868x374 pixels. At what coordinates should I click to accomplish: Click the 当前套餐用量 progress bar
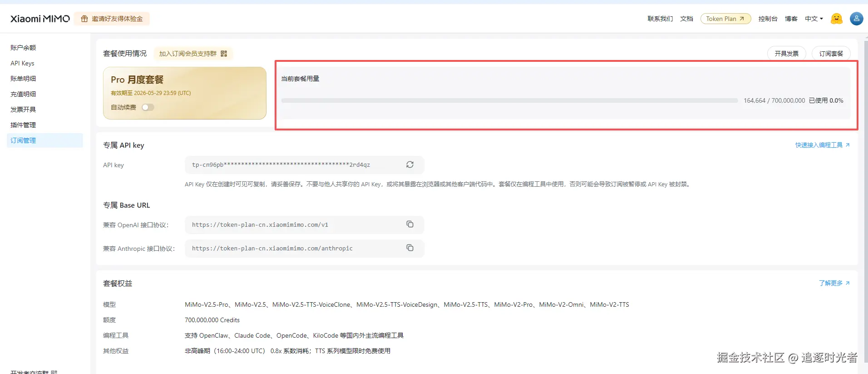509,100
